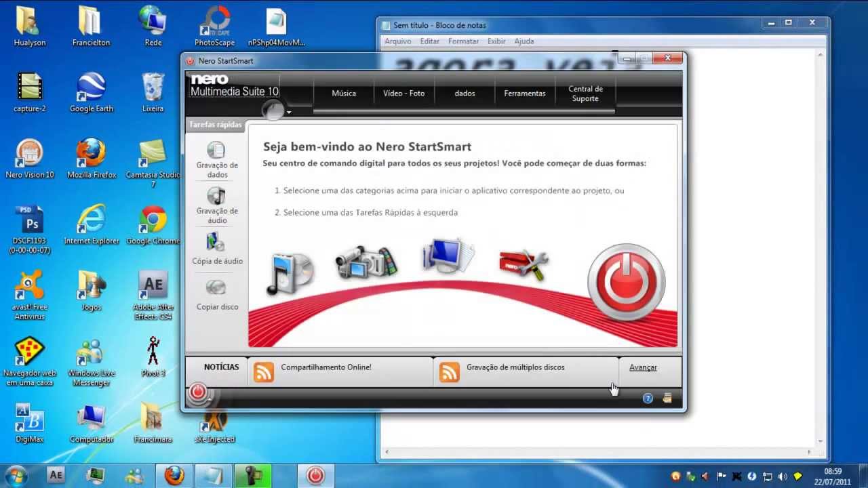Switch to the Ferramentas tab
Image resolution: width=868 pixels, height=488 pixels.
coord(525,94)
